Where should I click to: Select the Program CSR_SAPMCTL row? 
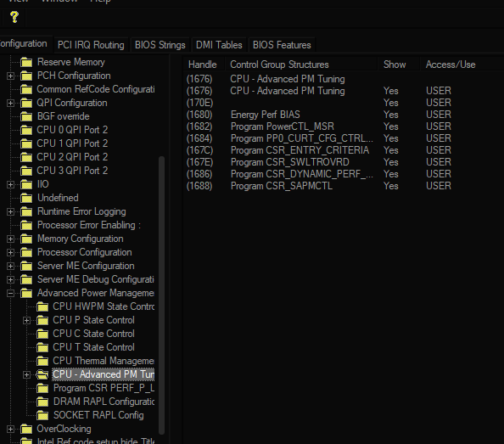(x=344, y=186)
